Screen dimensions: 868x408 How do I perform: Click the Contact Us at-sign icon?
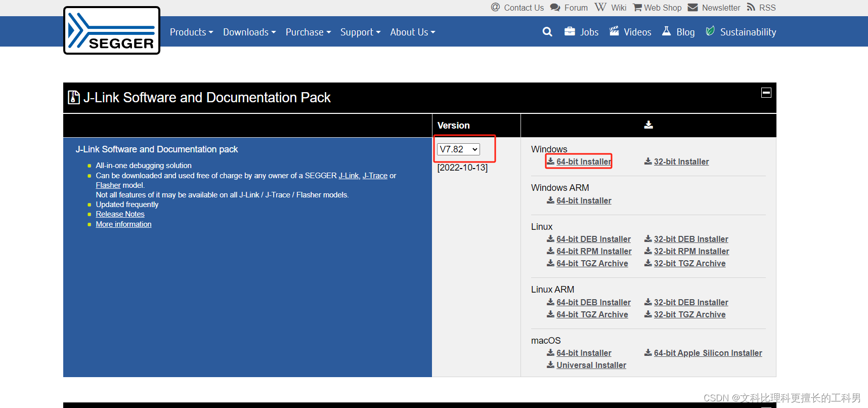[x=496, y=7]
